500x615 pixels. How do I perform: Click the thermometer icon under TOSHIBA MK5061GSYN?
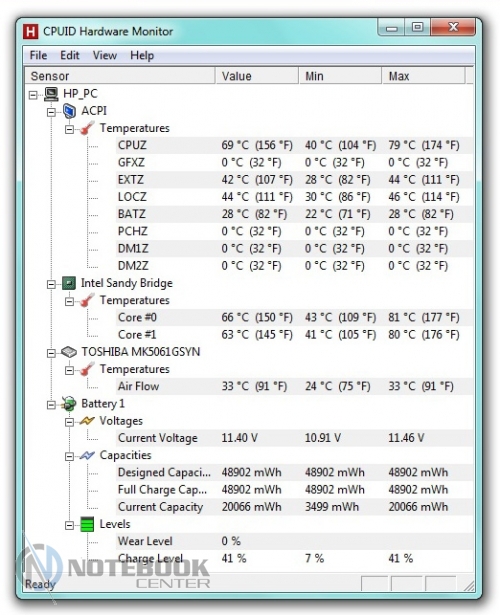pyautogui.click(x=87, y=369)
